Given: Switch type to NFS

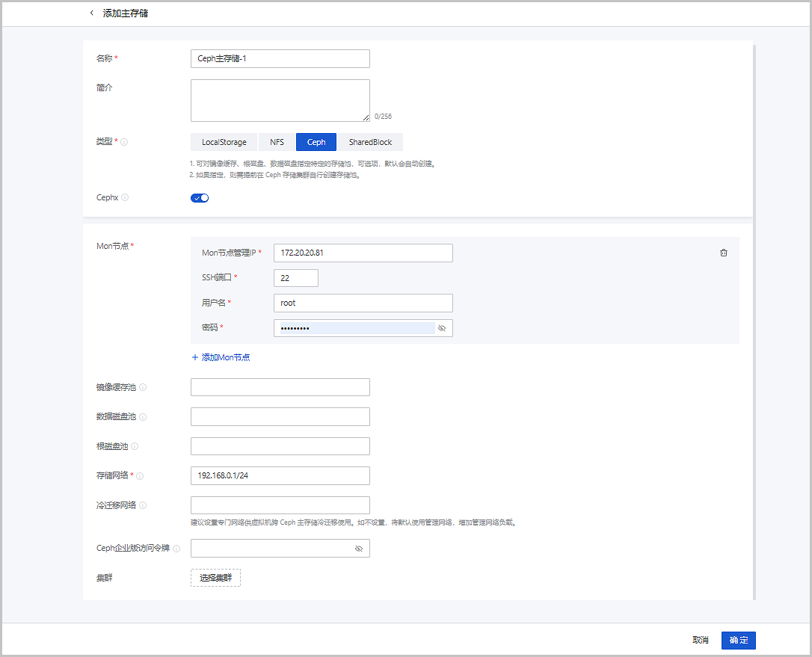Looking at the screenshot, I should click(x=277, y=142).
